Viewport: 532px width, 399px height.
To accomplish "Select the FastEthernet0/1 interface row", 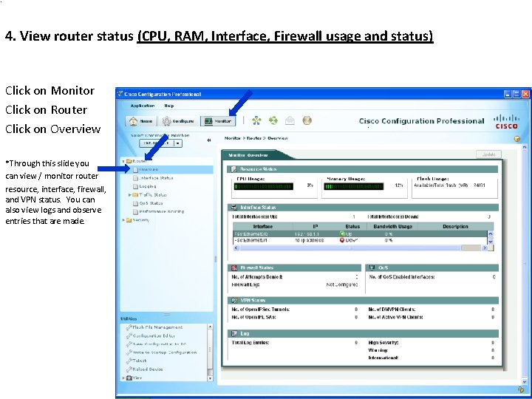I will pos(361,240).
